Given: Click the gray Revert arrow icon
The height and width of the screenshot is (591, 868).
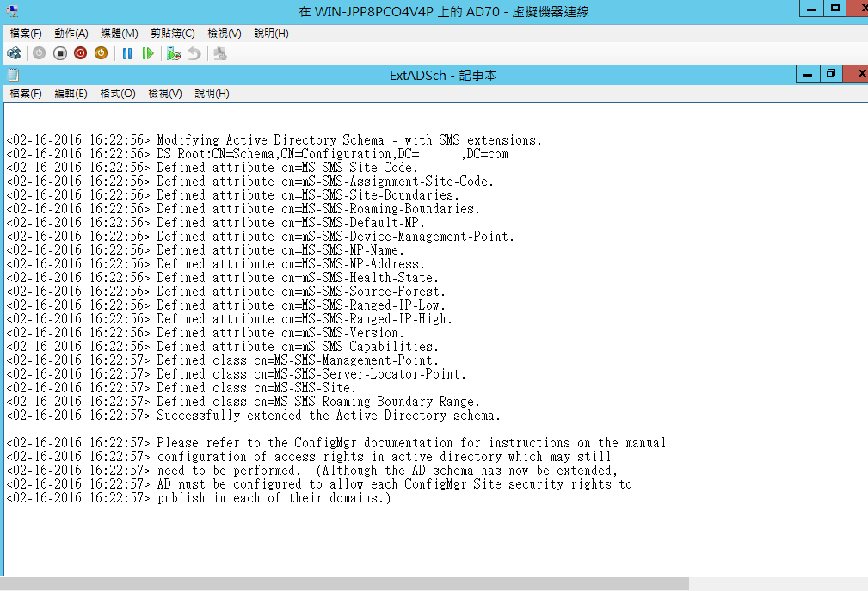Looking at the screenshot, I should point(194,53).
